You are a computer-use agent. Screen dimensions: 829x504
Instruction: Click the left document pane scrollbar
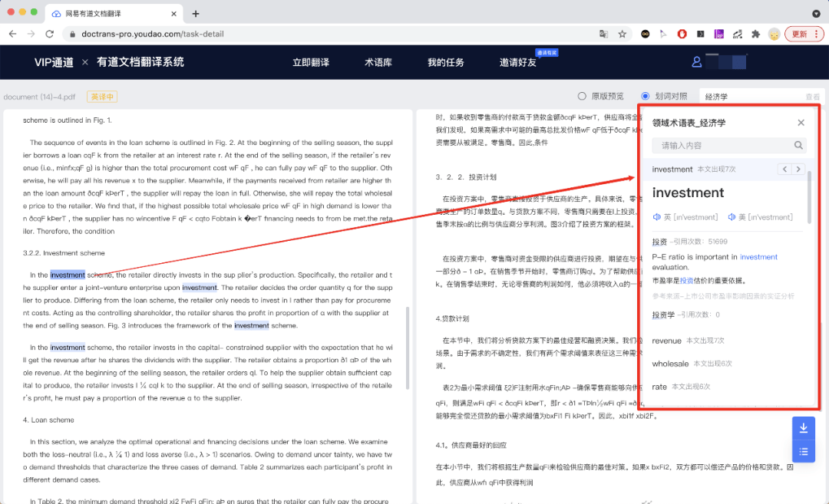[408, 348]
